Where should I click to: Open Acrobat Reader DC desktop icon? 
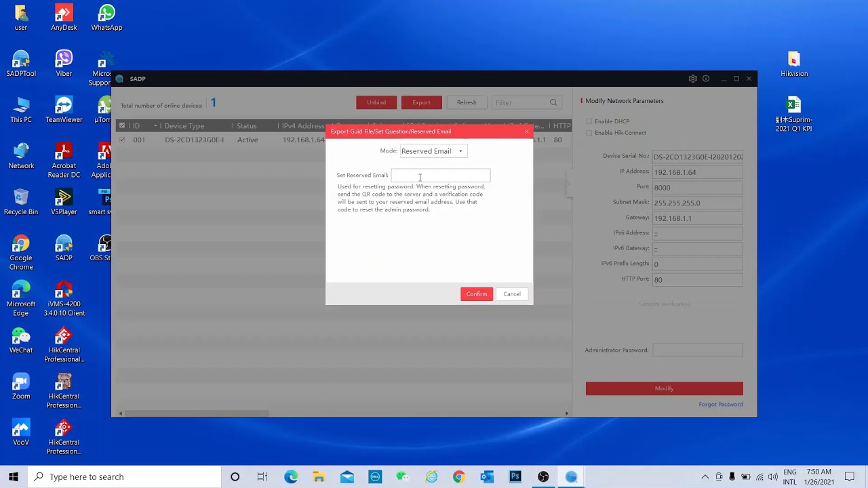coord(64,160)
